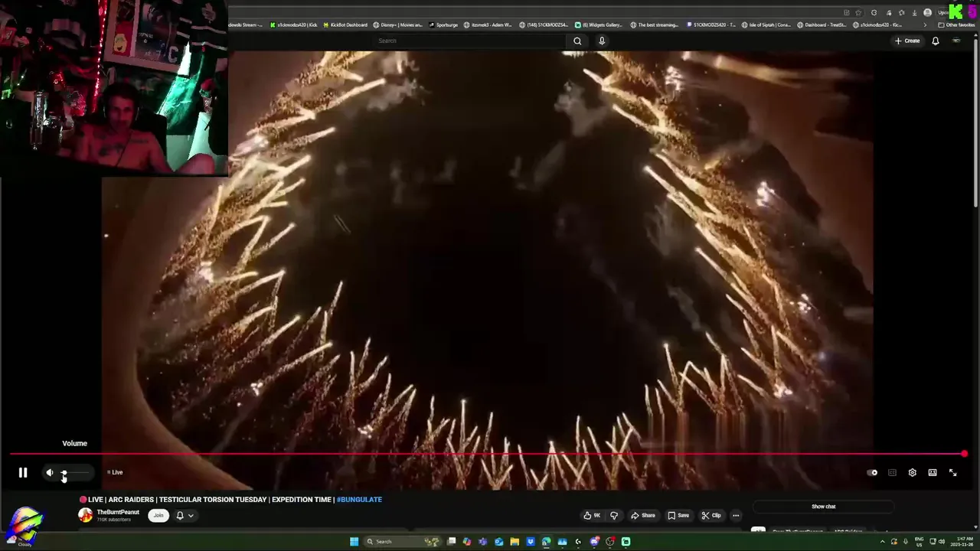Jump to the Live indicator

pyautogui.click(x=115, y=473)
